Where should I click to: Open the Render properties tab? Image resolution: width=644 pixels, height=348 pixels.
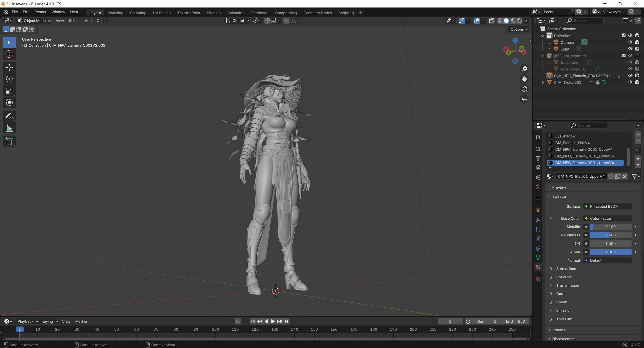[x=538, y=149]
